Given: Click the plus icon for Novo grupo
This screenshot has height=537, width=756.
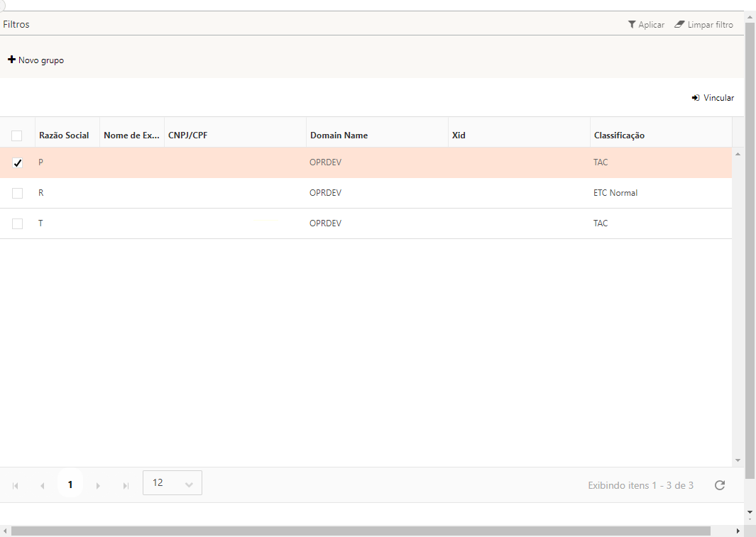Looking at the screenshot, I should click(11, 60).
